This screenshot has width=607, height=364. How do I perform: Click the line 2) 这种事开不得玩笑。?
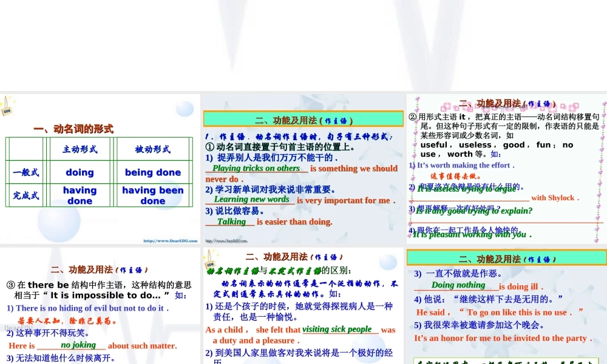click(49, 333)
